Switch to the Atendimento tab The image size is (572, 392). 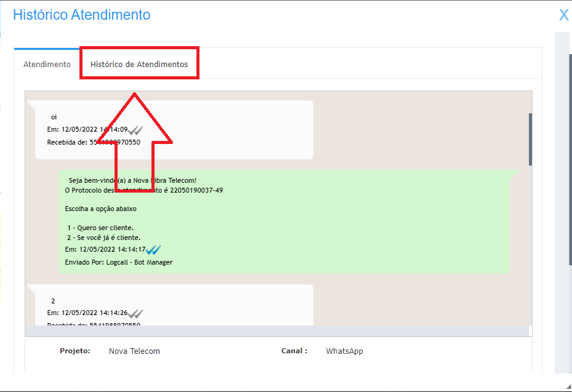click(x=47, y=64)
